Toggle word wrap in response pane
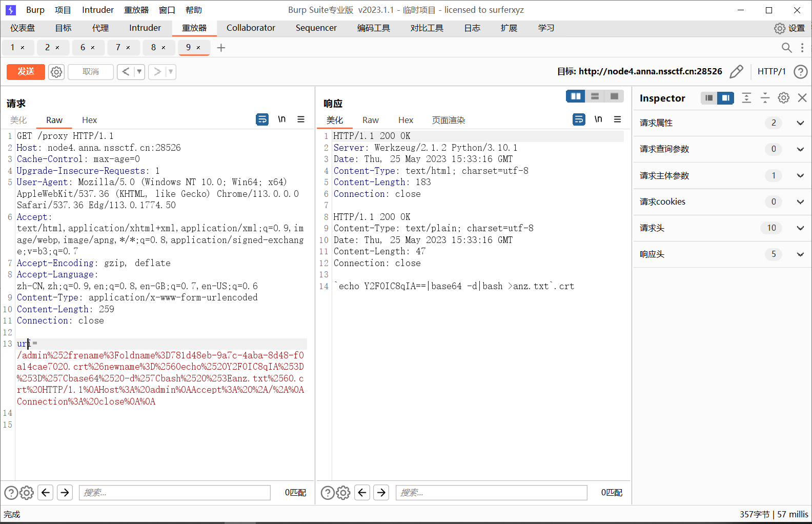 point(579,119)
